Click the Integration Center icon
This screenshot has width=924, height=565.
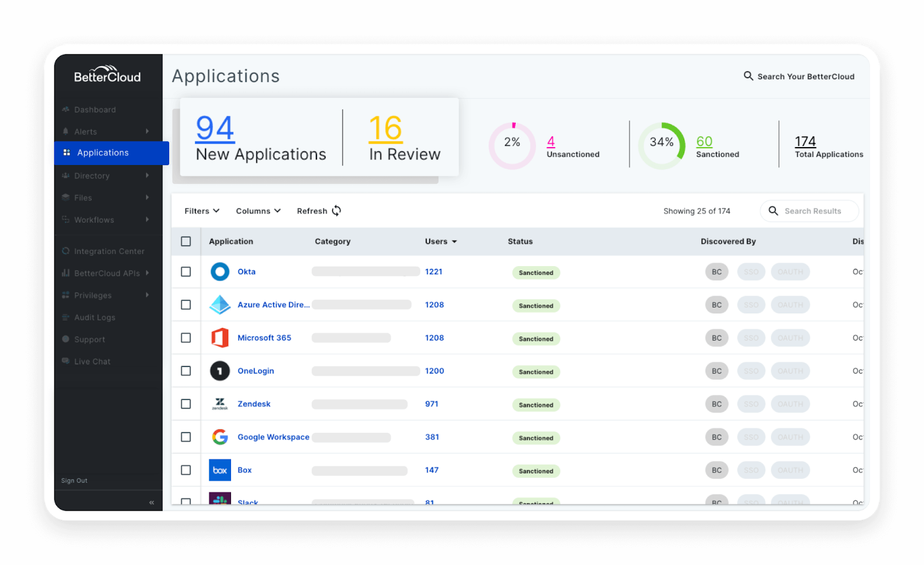[66, 251]
